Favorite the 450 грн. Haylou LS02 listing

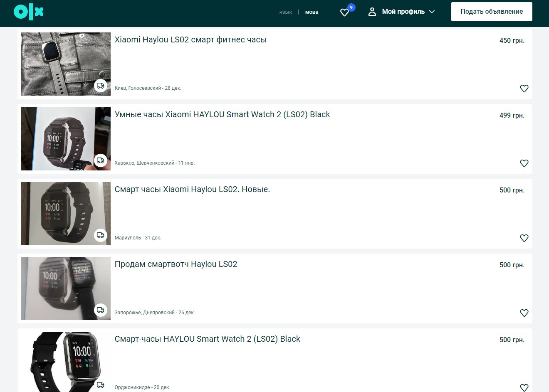(x=524, y=89)
